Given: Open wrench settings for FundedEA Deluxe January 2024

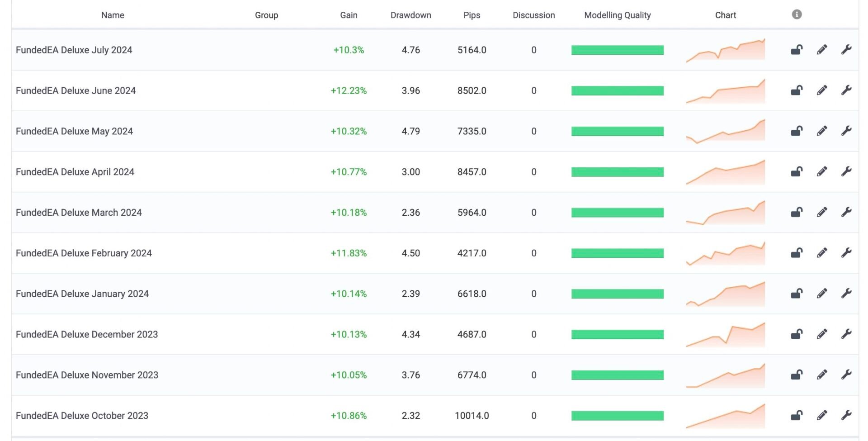Looking at the screenshot, I should 846,294.
